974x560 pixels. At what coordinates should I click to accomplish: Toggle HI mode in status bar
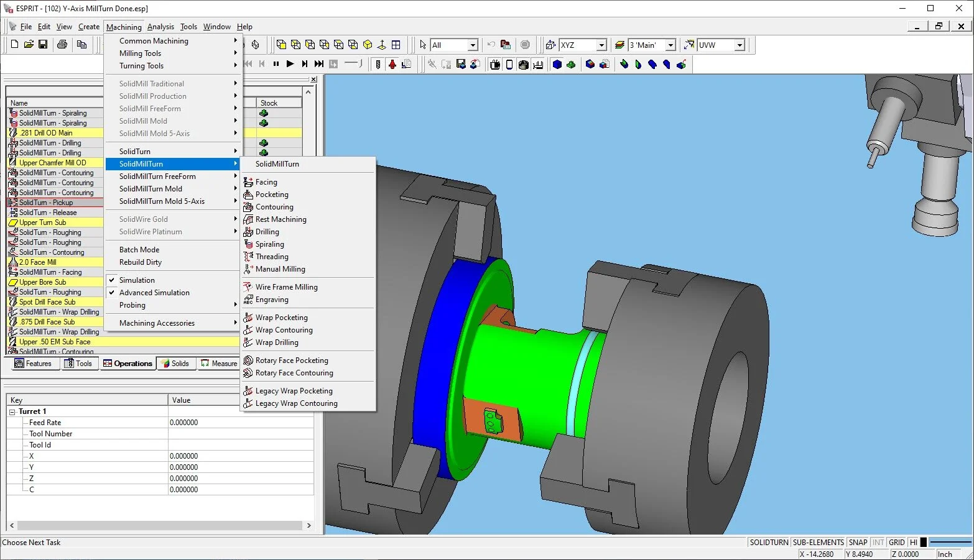pyautogui.click(x=913, y=543)
